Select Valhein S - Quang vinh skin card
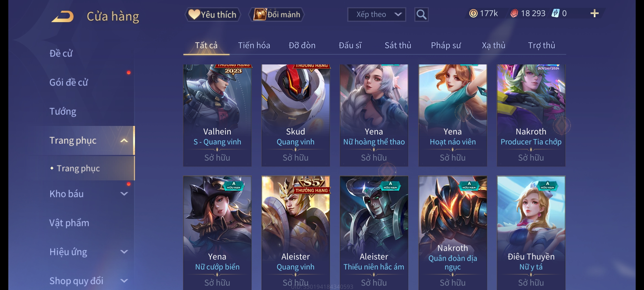Viewport: 644px width, 290px height. click(x=217, y=115)
